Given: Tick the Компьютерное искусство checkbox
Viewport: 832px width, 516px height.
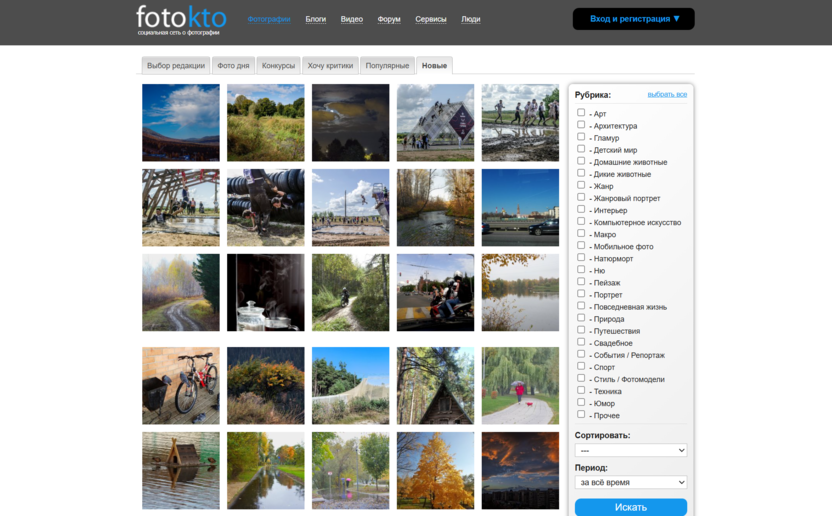Looking at the screenshot, I should 581,221.
